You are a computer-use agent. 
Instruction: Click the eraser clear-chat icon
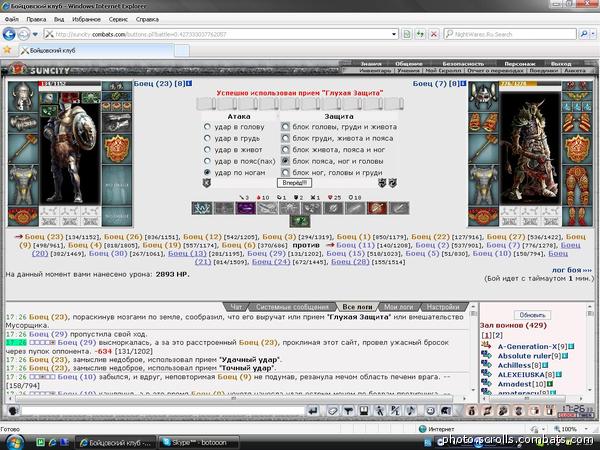point(333,411)
